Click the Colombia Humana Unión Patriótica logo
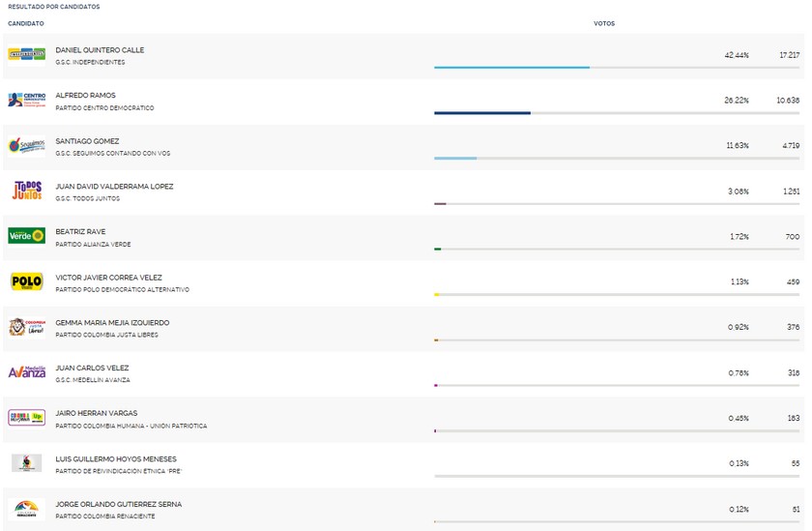Viewport: 812px width, 531px height. click(26, 417)
